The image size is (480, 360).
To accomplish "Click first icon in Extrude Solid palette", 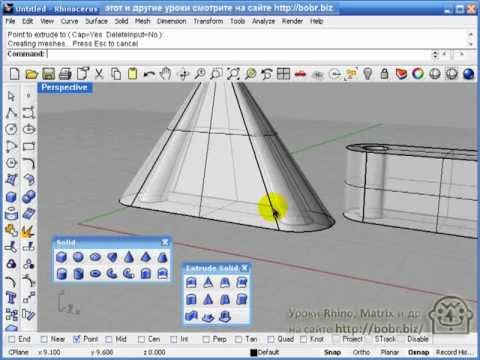I will [x=191, y=283].
